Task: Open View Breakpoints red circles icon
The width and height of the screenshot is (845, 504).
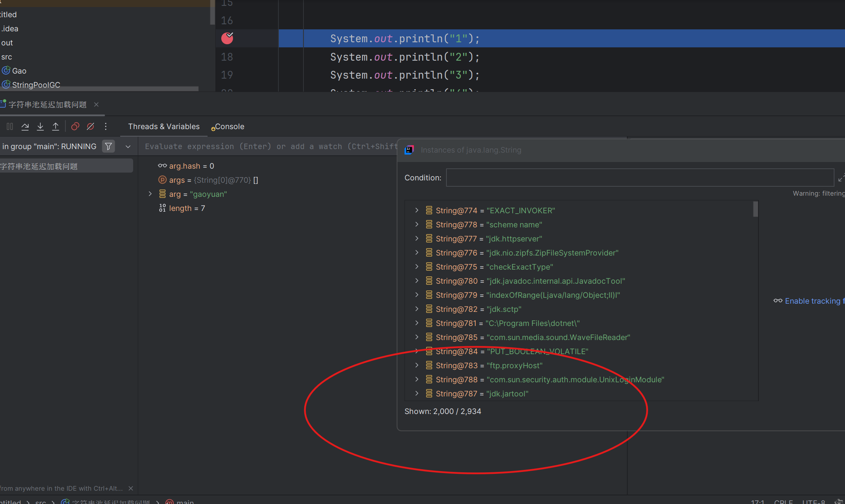Action: coord(75,126)
